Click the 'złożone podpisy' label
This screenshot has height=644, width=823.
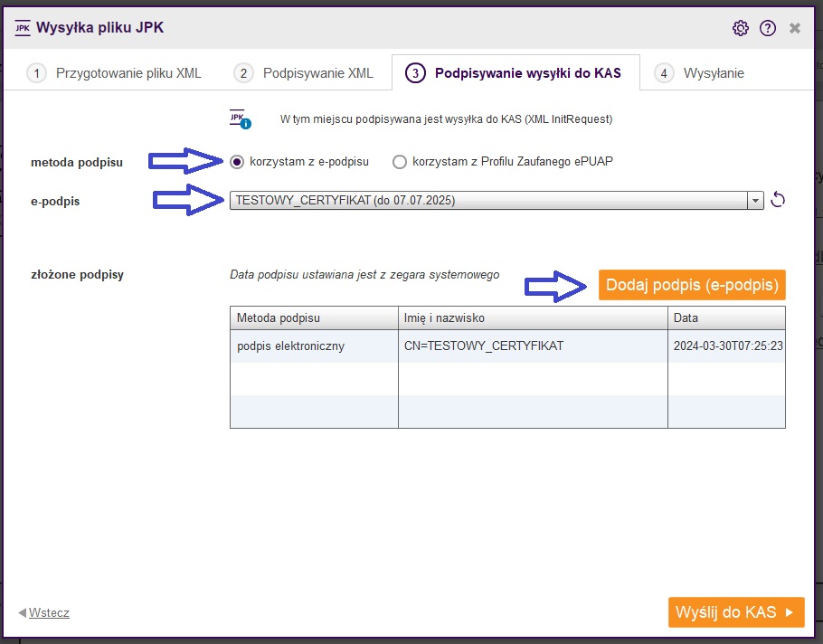pyautogui.click(x=77, y=274)
